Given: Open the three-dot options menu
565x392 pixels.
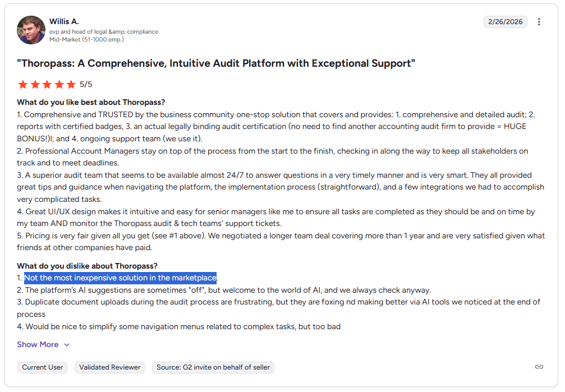Looking at the screenshot, I should coord(539,22).
